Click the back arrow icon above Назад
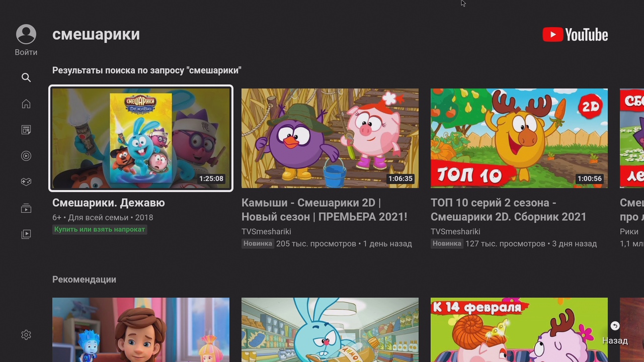Viewport: 644px width, 362px height. pyautogui.click(x=615, y=326)
